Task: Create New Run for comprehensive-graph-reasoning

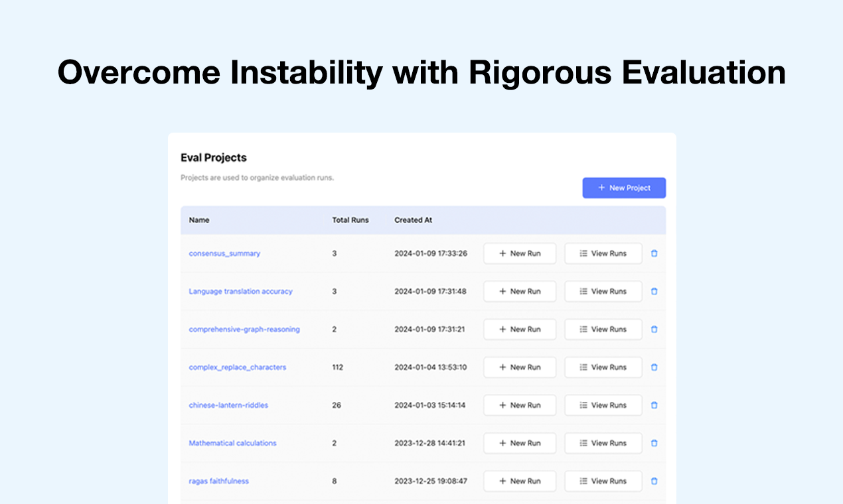Action: pyautogui.click(x=520, y=329)
